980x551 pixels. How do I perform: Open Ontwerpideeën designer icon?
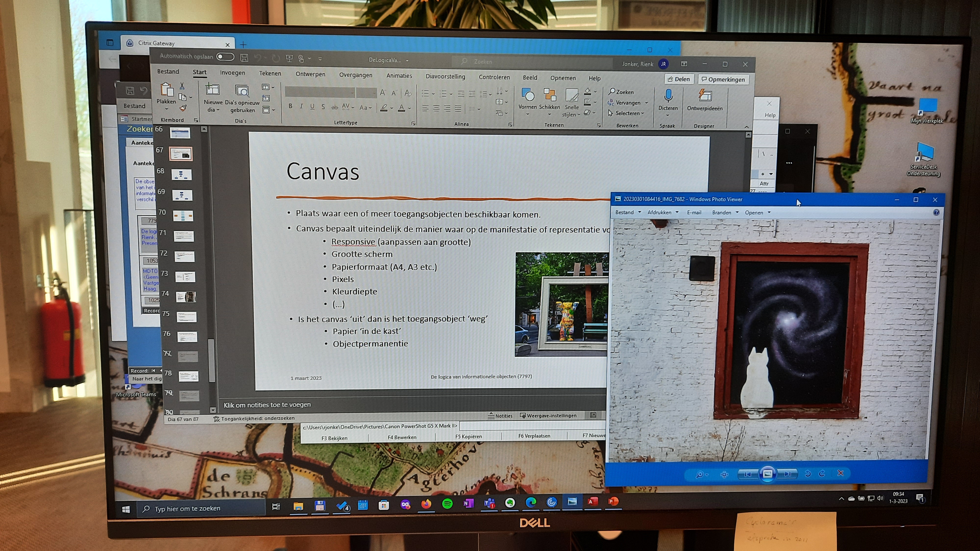pos(705,96)
